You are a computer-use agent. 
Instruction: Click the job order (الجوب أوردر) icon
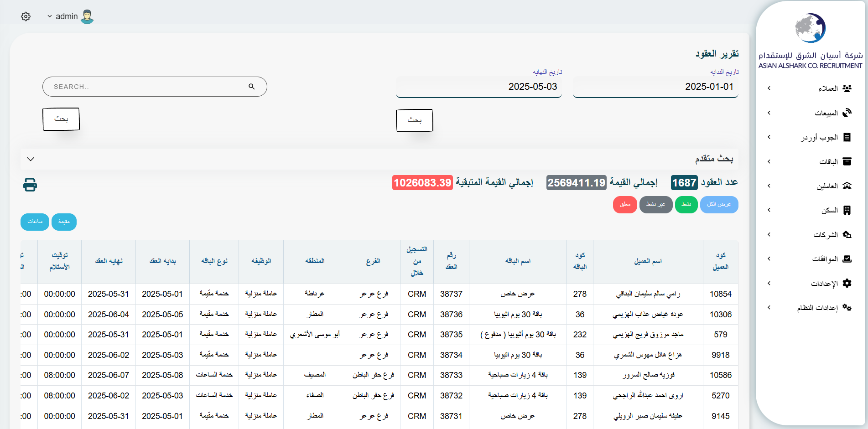(847, 137)
